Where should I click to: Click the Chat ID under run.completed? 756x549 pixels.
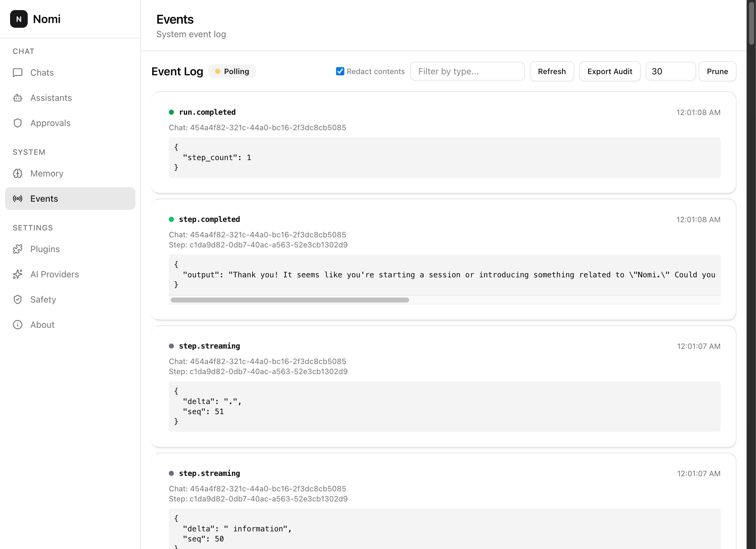pyautogui.click(x=257, y=128)
